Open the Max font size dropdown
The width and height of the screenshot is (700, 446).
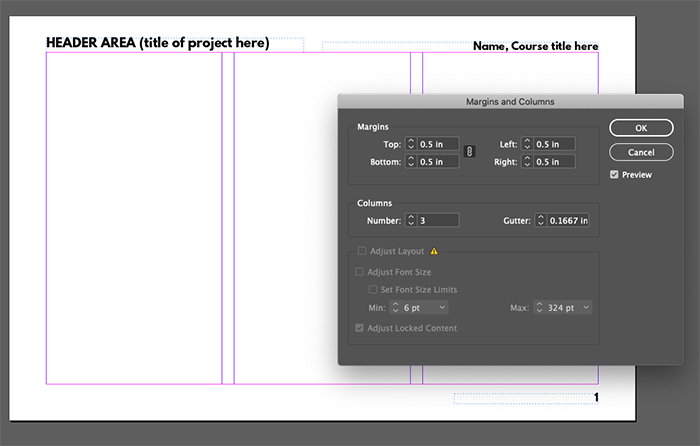pyautogui.click(x=586, y=308)
